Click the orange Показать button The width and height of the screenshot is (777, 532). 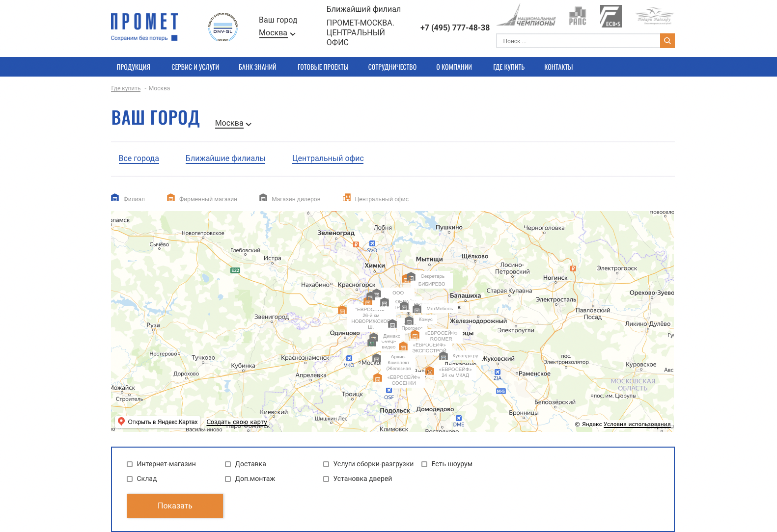175,505
